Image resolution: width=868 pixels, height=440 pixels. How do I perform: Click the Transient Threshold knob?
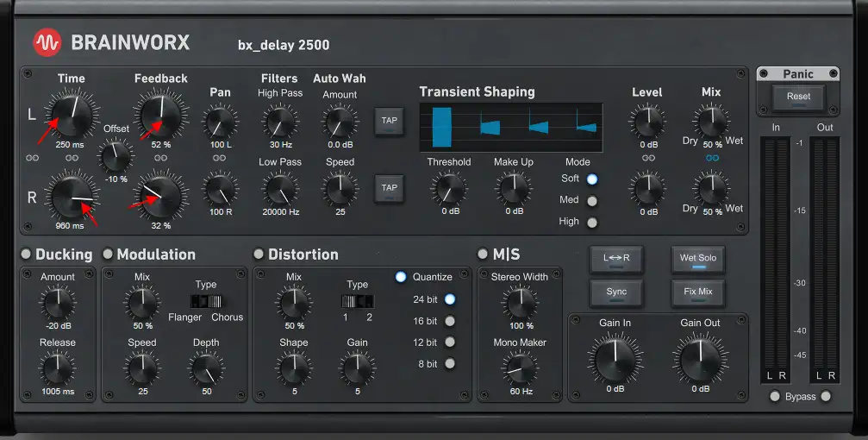pyautogui.click(x=449, y=189)
